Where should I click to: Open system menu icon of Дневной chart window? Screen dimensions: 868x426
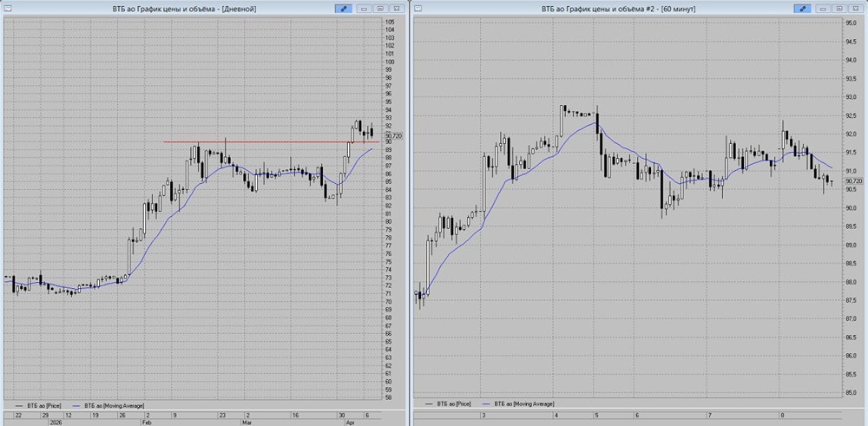8,9
